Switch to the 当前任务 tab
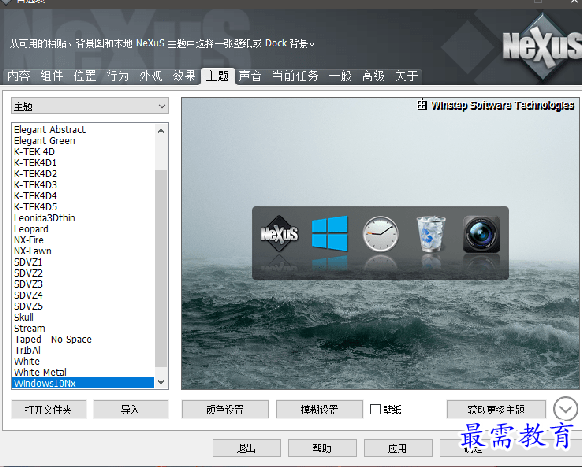This screenshot has height=467, width=582. [x=295, y=76]
